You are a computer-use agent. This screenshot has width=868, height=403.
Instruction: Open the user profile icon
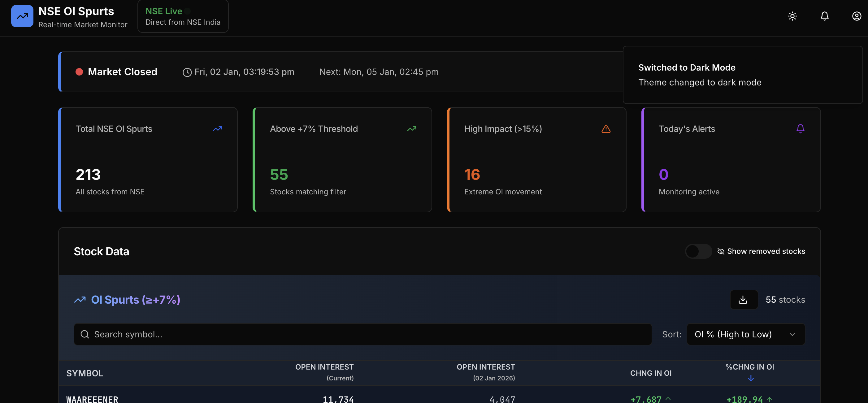click(x=856, y=16)
